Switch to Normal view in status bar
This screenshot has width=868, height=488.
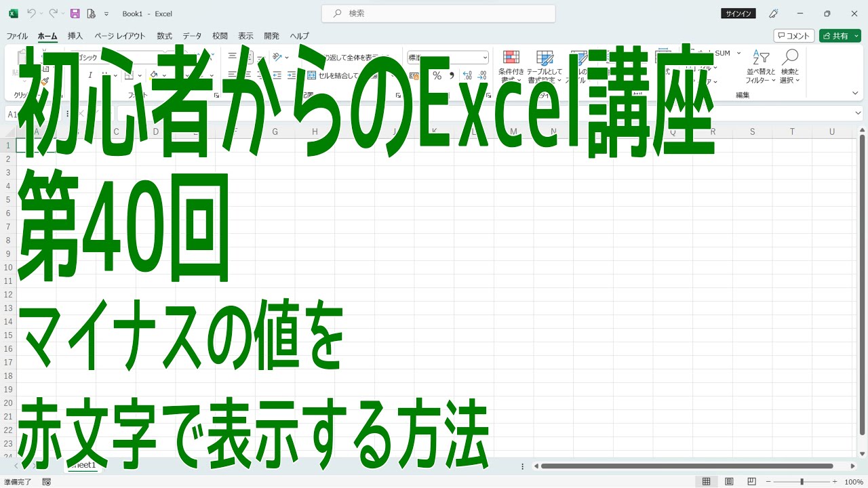pos(707,482)
